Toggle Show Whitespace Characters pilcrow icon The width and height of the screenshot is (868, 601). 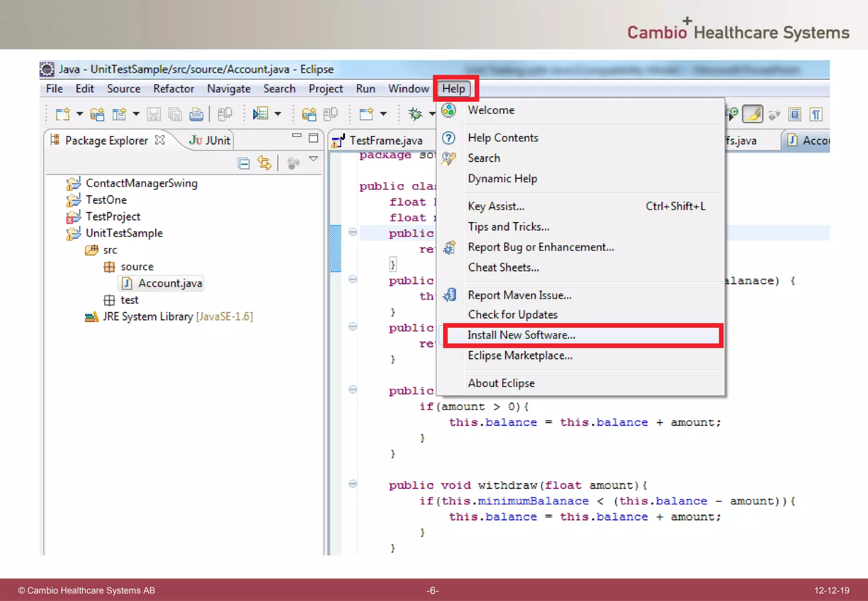click(x=815, y=114)
